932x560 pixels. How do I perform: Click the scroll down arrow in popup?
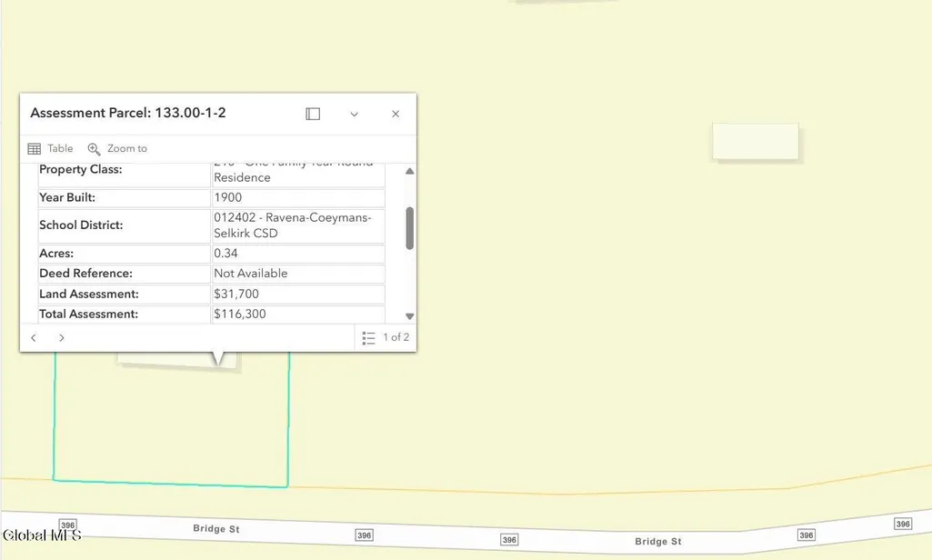pyautogui.click(x=409, y=316)
